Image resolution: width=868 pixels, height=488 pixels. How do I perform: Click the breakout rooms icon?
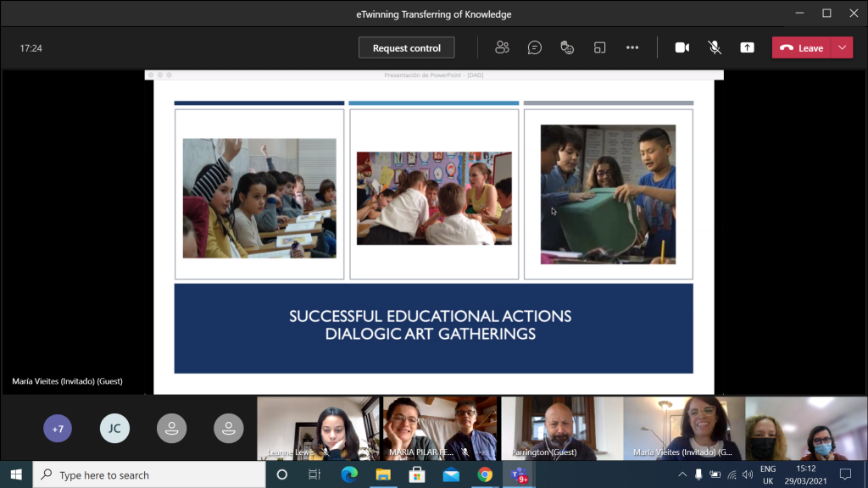coord(599,47)
